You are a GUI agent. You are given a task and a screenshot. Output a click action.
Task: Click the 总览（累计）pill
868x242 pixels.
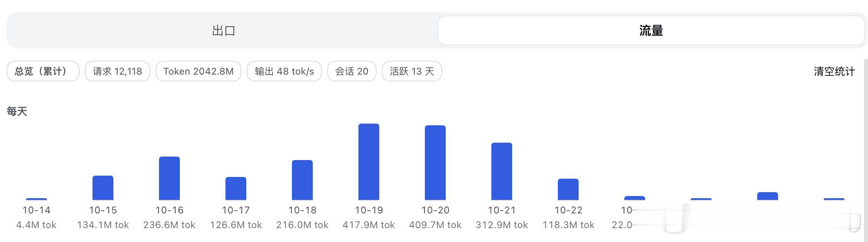43,71
